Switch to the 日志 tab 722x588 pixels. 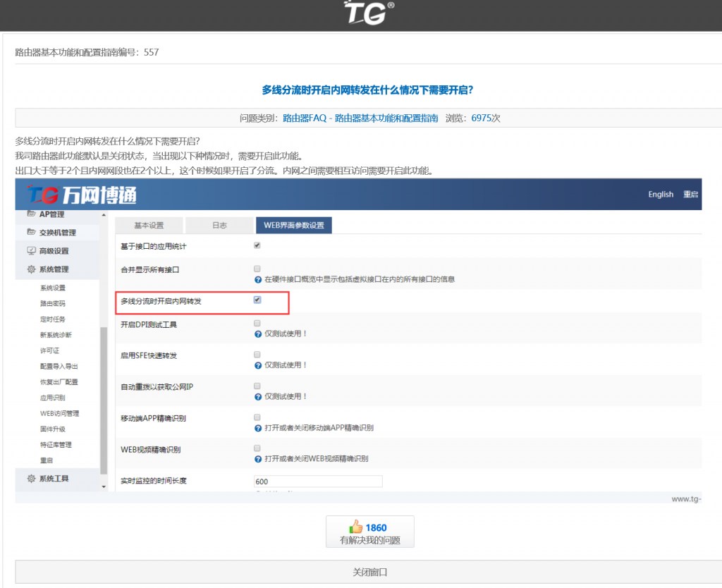tap(219, 226)
